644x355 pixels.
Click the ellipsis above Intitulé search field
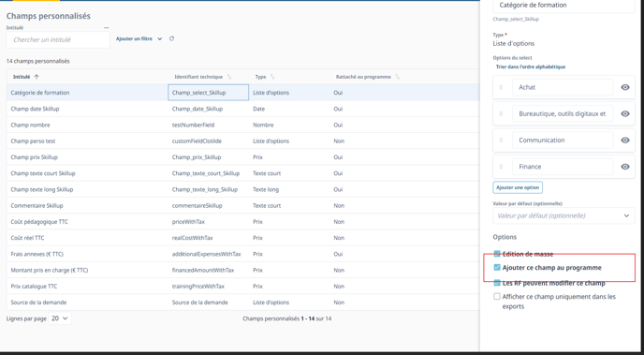pos(107,27)
